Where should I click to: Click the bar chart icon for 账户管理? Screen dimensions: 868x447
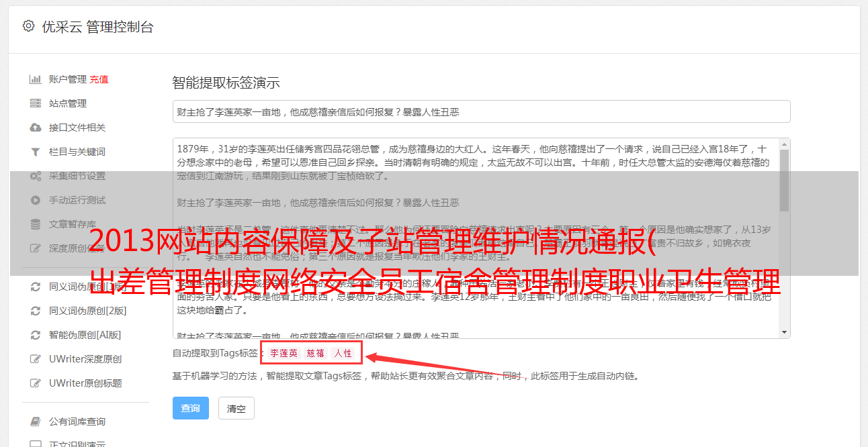pyautogui.click(x=36, y=79)
